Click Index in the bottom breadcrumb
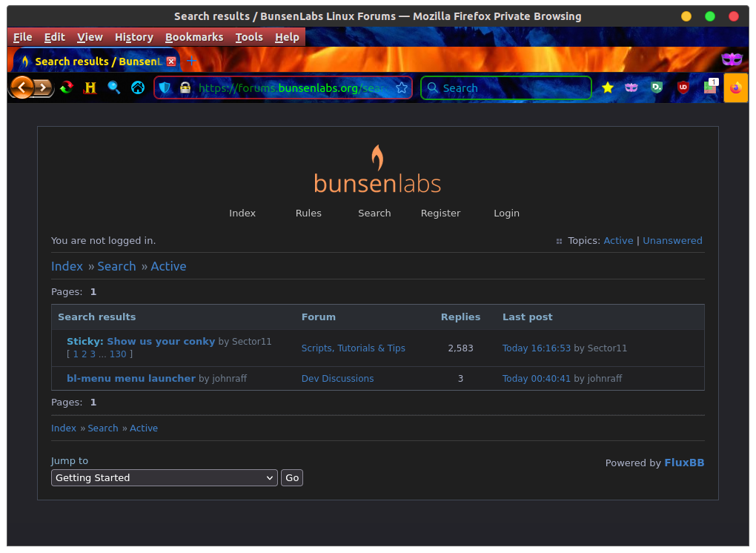Screen dimensions: 756x553 [64, 428]
